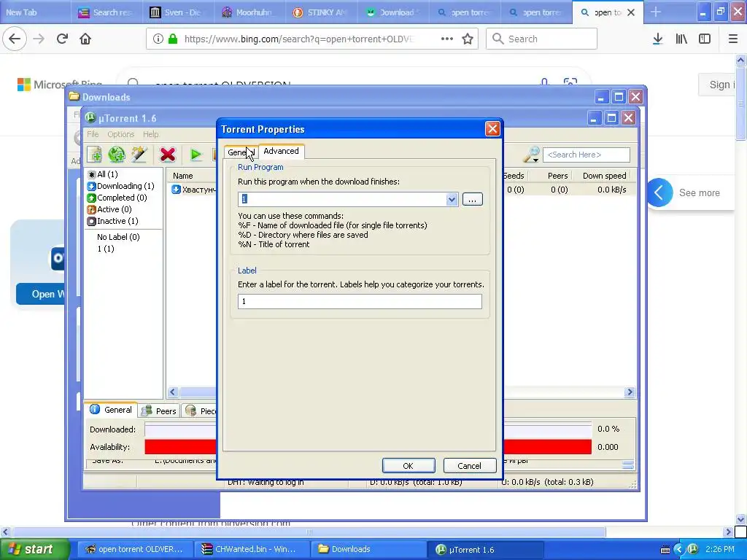Click the Search Here field in µTorrent
This screenshot has height=560, width=747.
pyautogui.click(x=586, y=155)
